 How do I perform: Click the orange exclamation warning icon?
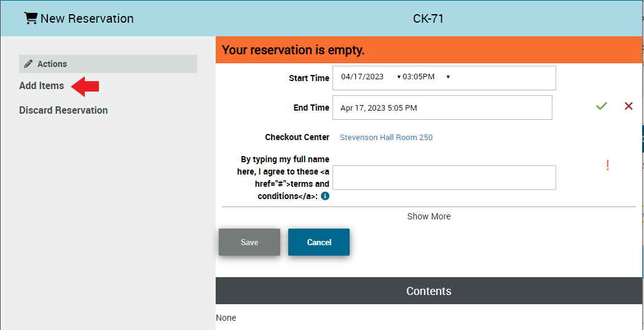(x=607, y=165)
